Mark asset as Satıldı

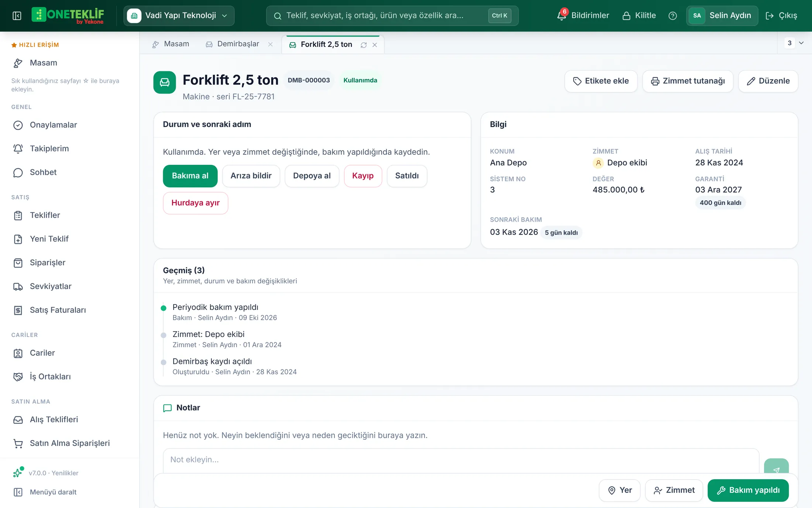[x=407, y=176]
